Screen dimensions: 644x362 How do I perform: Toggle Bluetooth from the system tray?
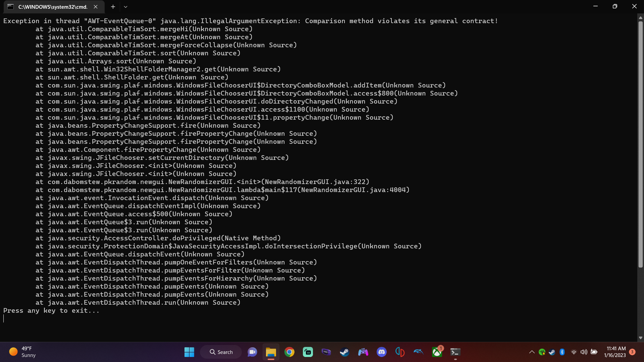click(562, 352)
